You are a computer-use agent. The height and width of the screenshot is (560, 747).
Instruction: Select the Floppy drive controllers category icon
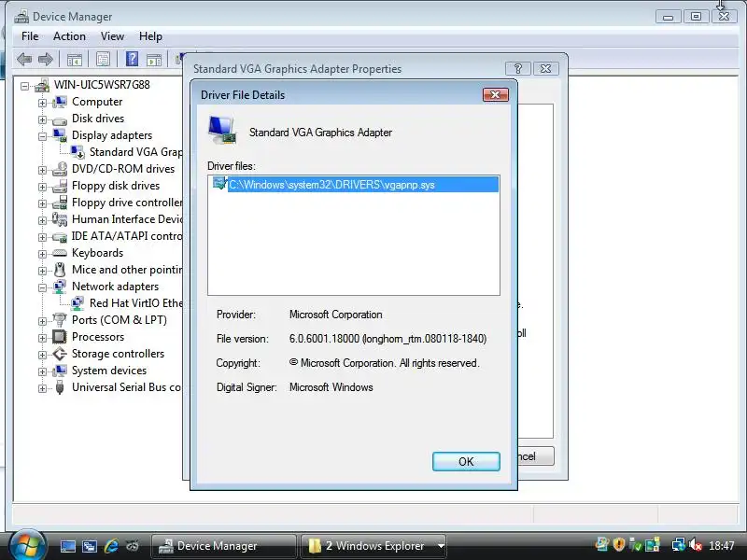[60, 203]
